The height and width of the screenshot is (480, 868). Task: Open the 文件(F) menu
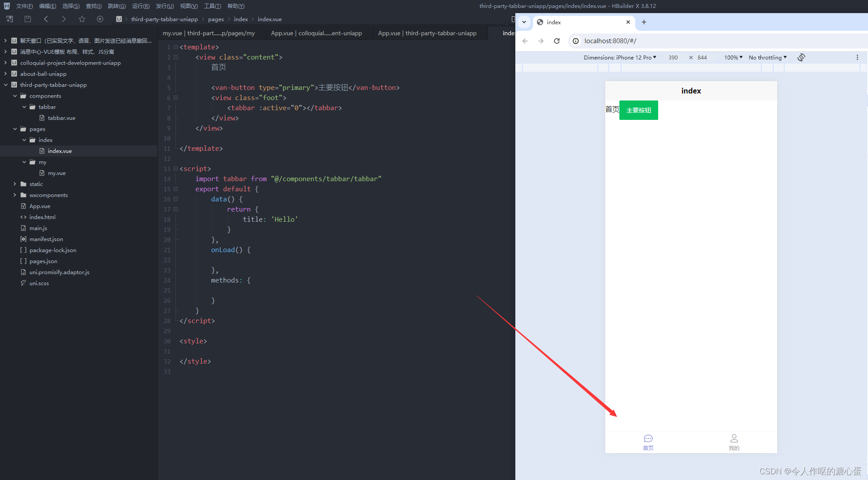coord(24,6)
